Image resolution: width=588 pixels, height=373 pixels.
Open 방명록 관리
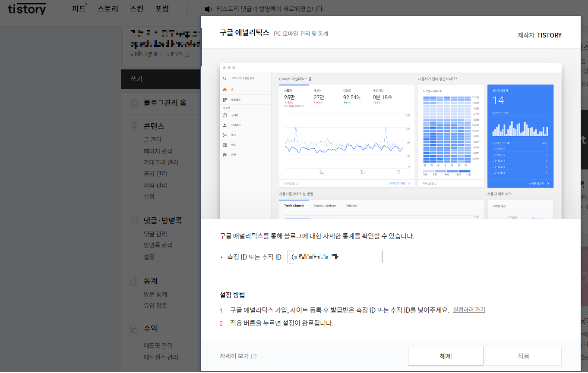tap(158, 245)
